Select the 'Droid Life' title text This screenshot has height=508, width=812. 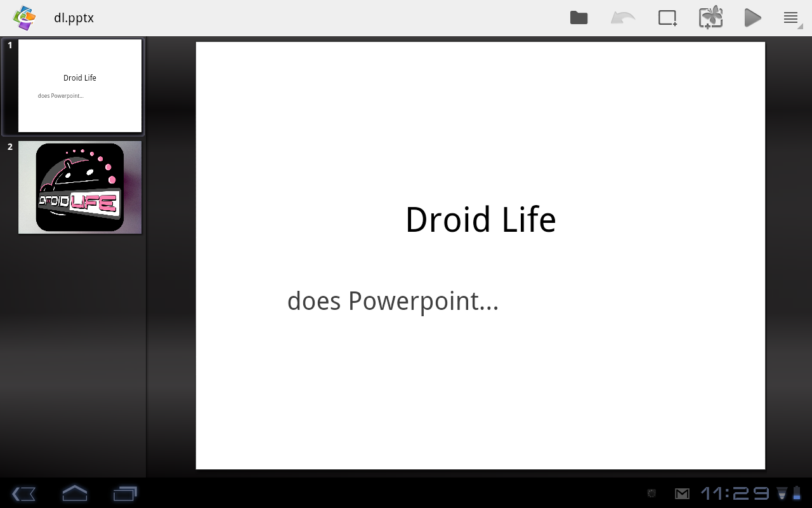tap(480, 220)
